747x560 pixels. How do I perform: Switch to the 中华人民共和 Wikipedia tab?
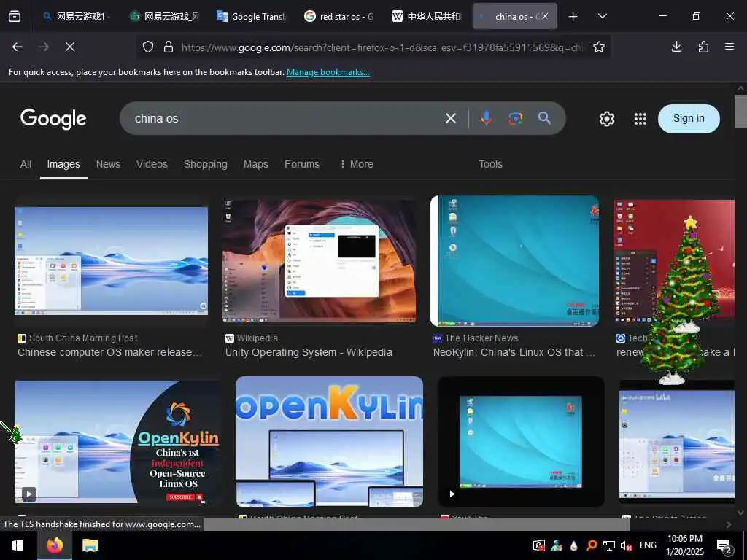(426, 16)
